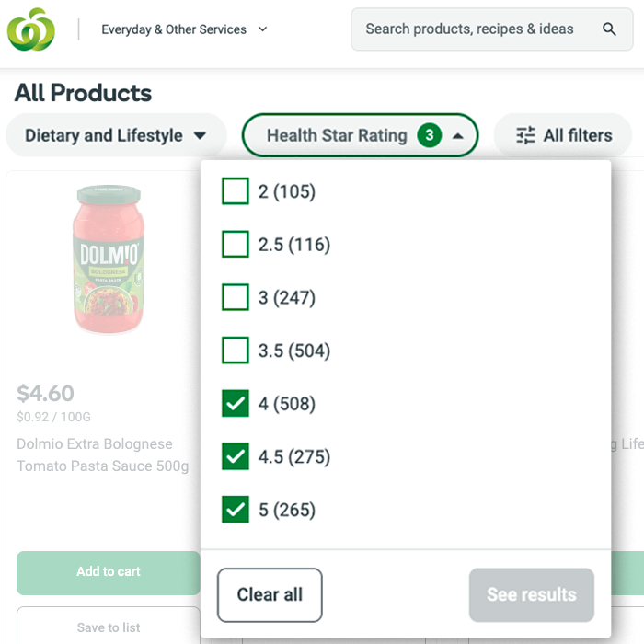644x644 pixels.
Task: Click the Clear all button
Action: [x=270, y=594]
